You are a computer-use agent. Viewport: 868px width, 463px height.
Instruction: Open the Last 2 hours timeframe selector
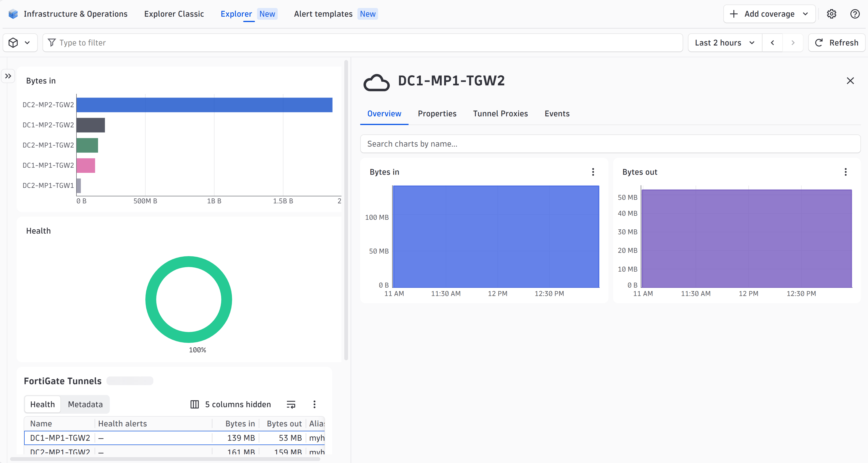(725, 43)
